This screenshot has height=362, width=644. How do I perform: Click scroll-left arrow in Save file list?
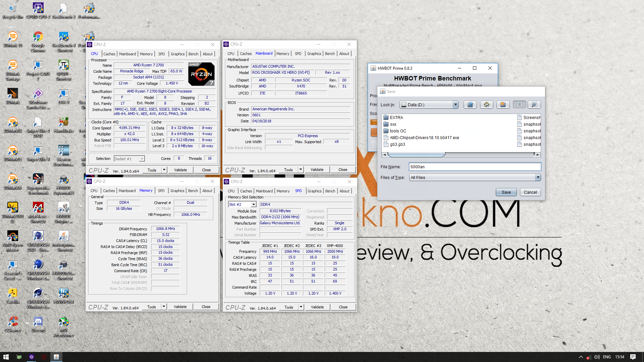click(x=384, y=155)
